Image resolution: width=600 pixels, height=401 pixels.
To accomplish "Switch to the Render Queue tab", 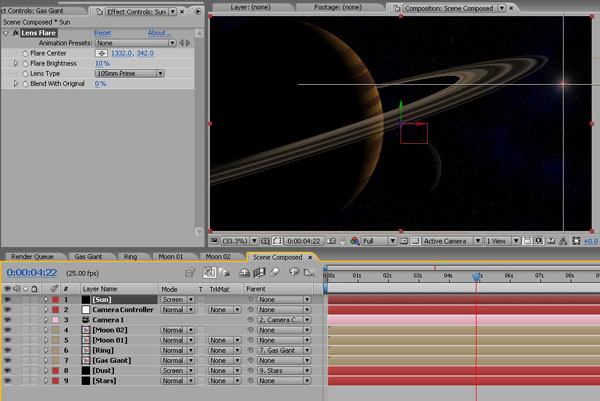I will click(31, 257).
